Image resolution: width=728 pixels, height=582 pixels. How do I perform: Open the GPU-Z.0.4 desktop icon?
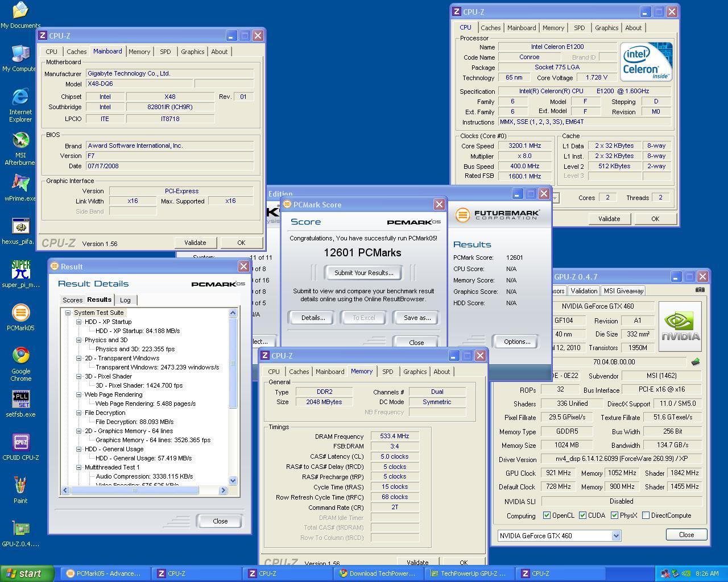[20, 534]
